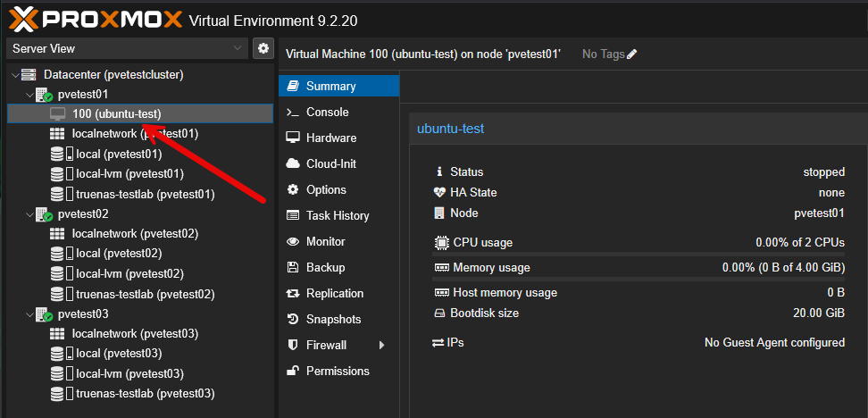Screen dimensions: 868x418
Task: Open the Console tab
Action: 338,113
